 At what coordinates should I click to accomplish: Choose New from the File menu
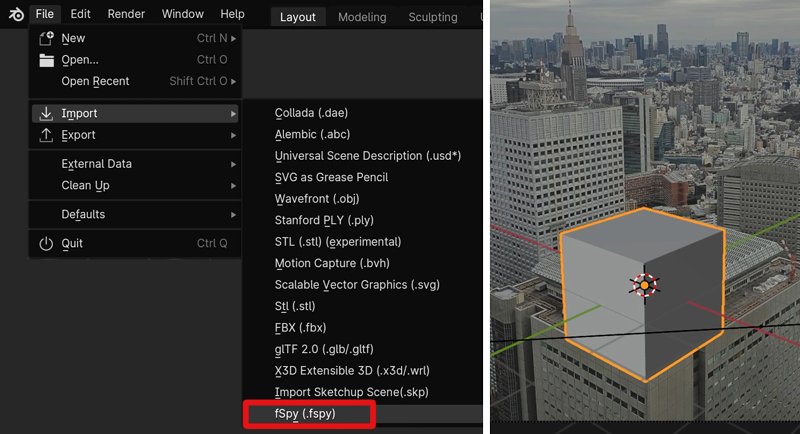136,38
